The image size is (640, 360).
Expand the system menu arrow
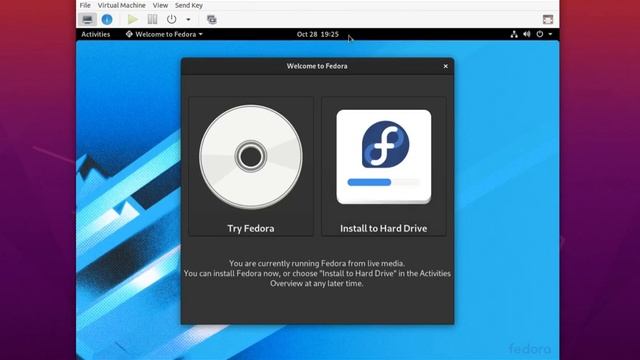click(x=550, y=34)
